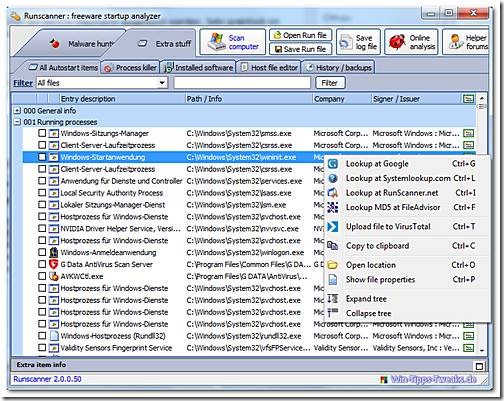Check Local Security Authority Process checkbox

tap(42, 193)
